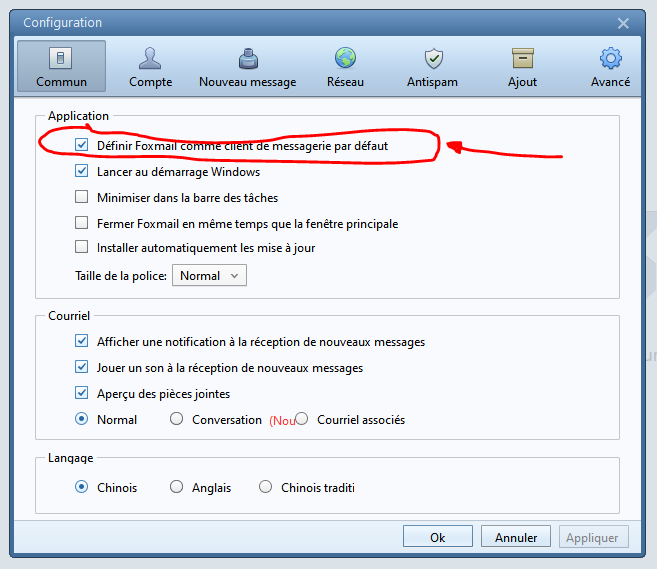Image resolution: width=657 pixels, height=569 pixels.
Task: Close the Configuration dialog
Action: (x=623, y=23)
